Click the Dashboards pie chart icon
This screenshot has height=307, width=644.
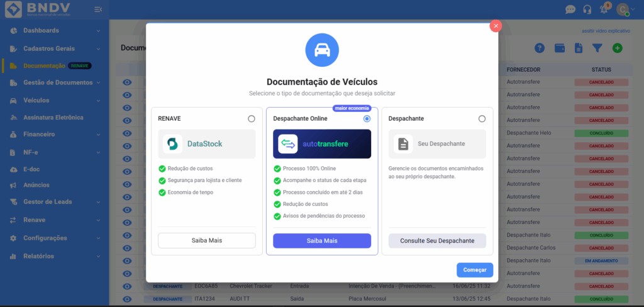13,31
